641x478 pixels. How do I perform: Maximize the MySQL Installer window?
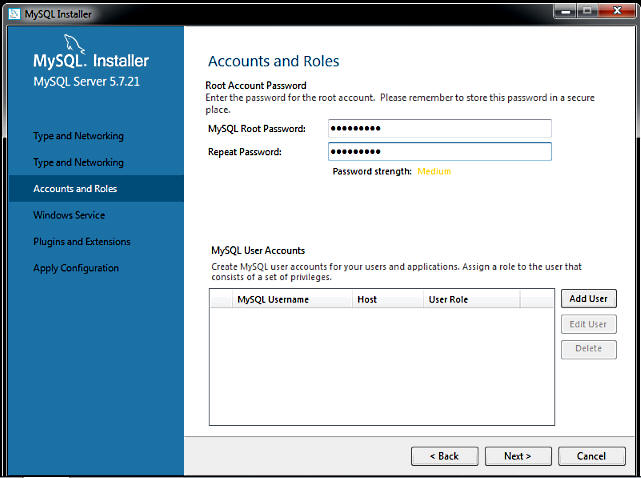(x=587, y=11)
